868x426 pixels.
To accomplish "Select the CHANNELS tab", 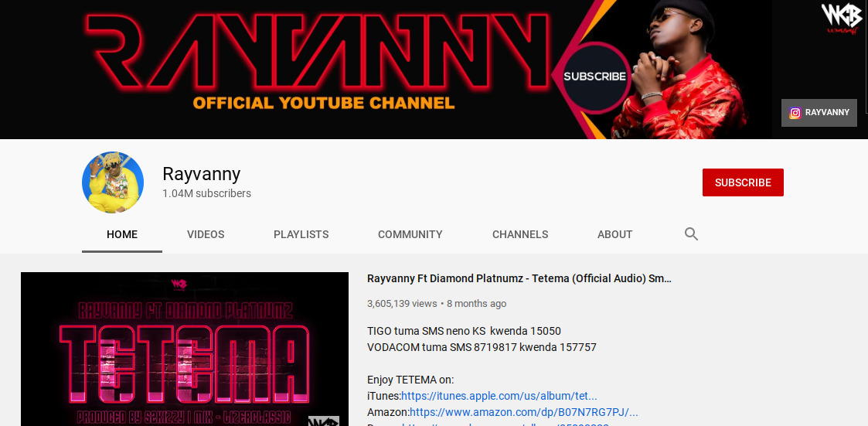I will coord(520,234).
